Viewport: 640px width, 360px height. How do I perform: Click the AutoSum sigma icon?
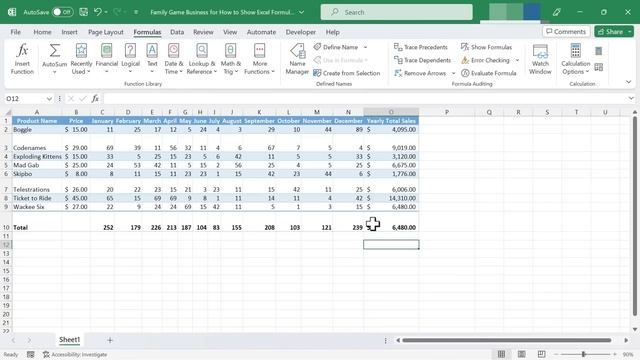[55, 51]
